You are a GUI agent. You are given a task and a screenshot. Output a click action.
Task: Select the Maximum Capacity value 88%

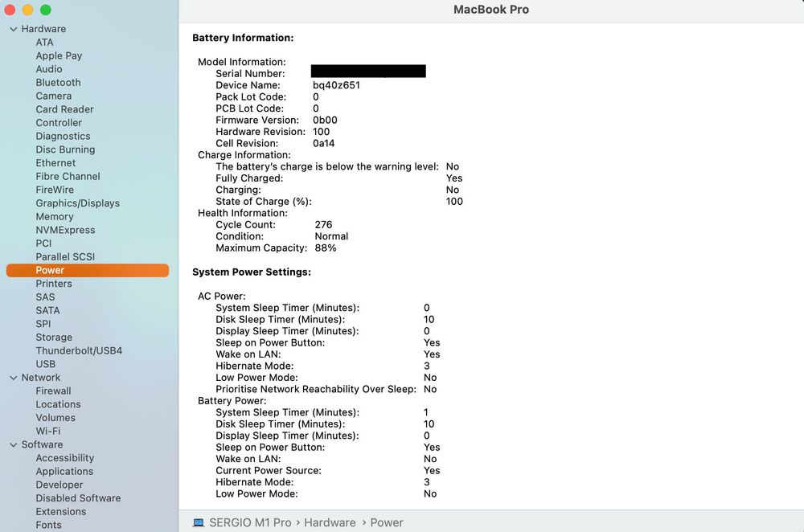click(x=326, y=248)
